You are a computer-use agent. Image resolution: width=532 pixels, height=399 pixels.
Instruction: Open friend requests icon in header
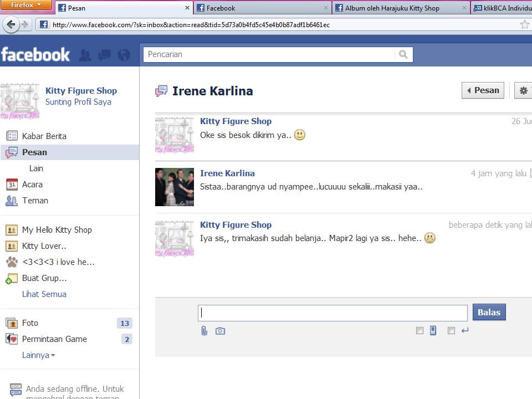pos(85,55)
